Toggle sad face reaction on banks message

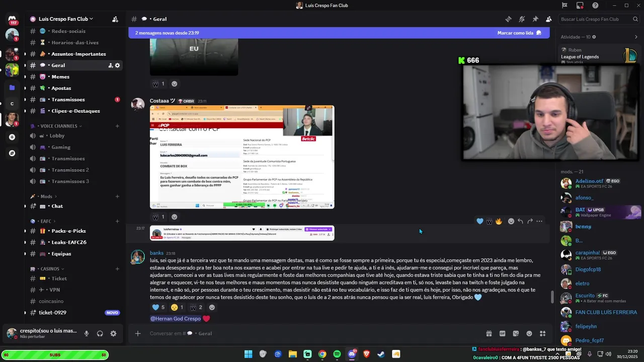tap(177, 307)
